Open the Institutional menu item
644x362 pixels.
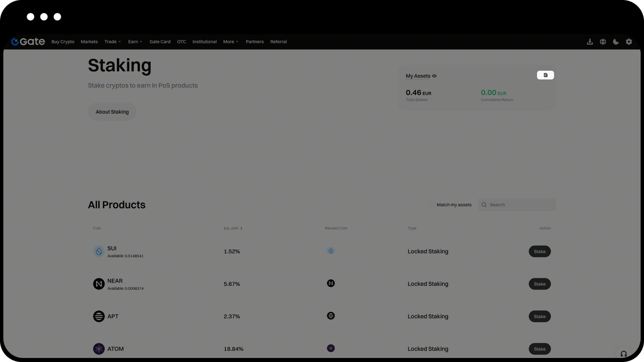coord(205,42)
